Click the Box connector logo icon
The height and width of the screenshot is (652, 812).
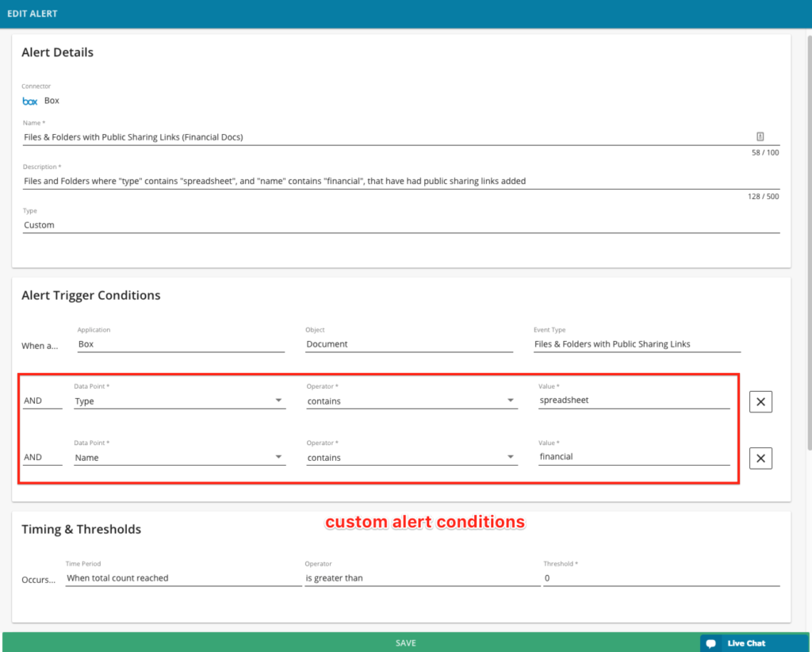pos(30,101)
